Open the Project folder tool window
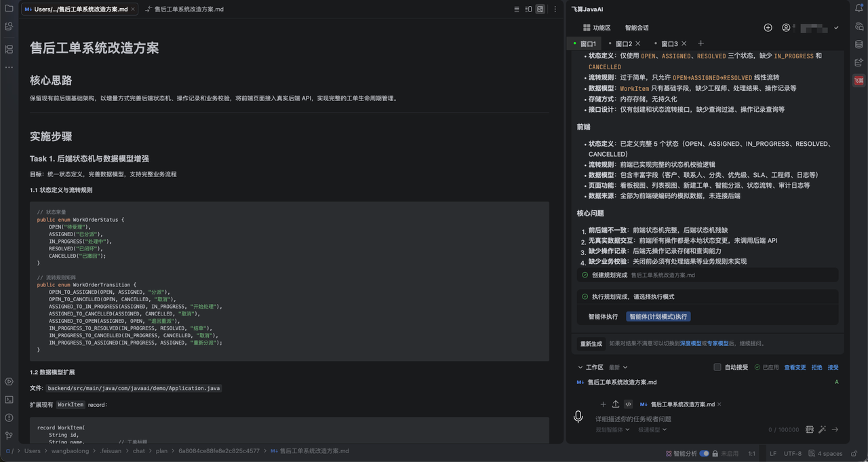This screenshot has height=462, width=868. 9,8
